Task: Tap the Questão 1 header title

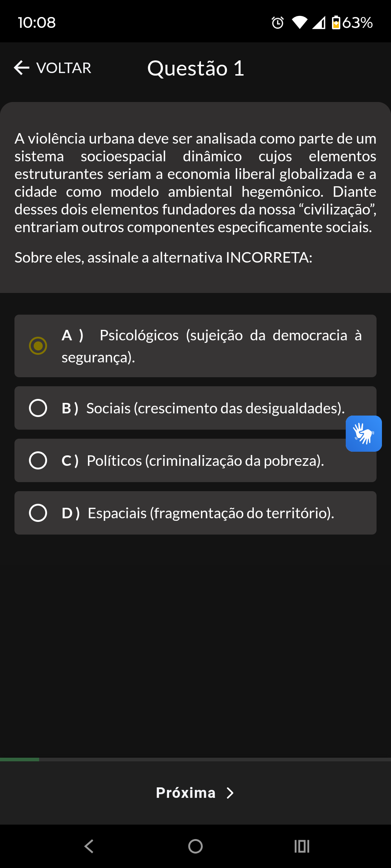Action: (195, 68)
